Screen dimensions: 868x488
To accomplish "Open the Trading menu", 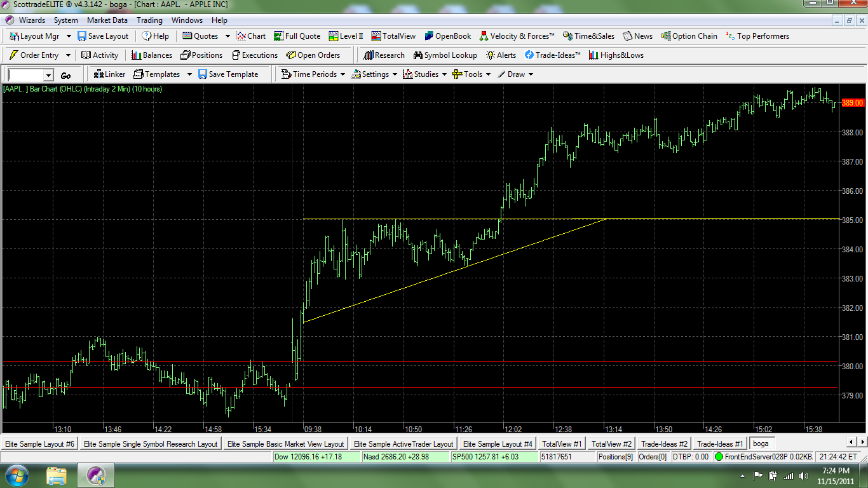I will 150,20.
